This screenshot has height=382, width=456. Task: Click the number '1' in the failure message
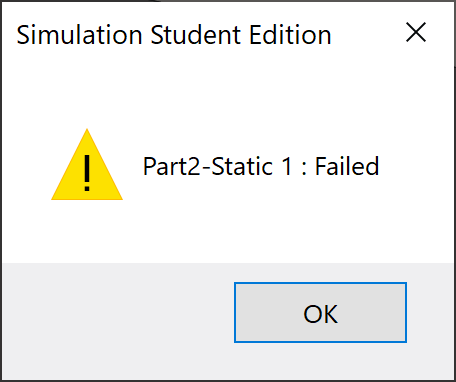pos(287,166)
